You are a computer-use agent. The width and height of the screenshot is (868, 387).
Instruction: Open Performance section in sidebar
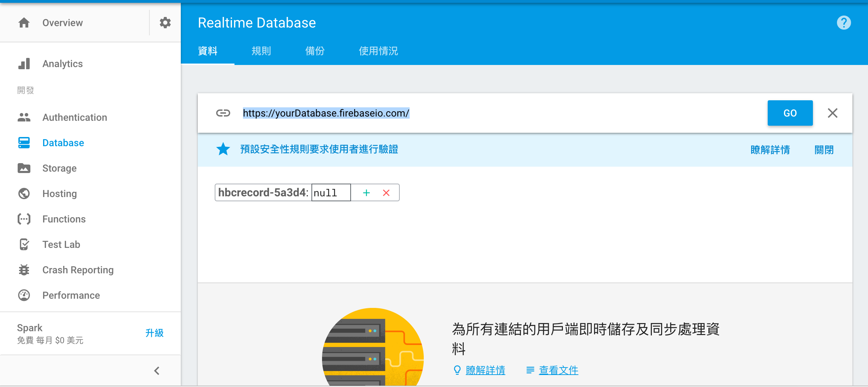click(x=71, y=296)
